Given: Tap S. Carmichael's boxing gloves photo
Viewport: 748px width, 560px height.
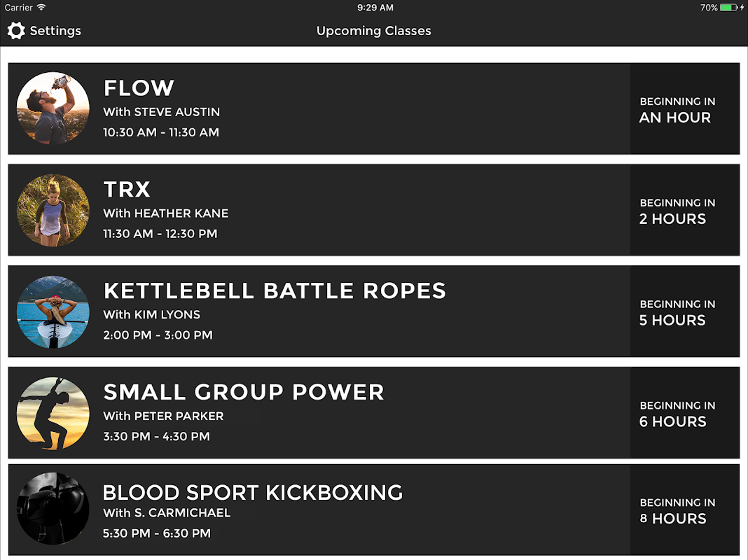Looking at the screenshot, I should (53, 508).
